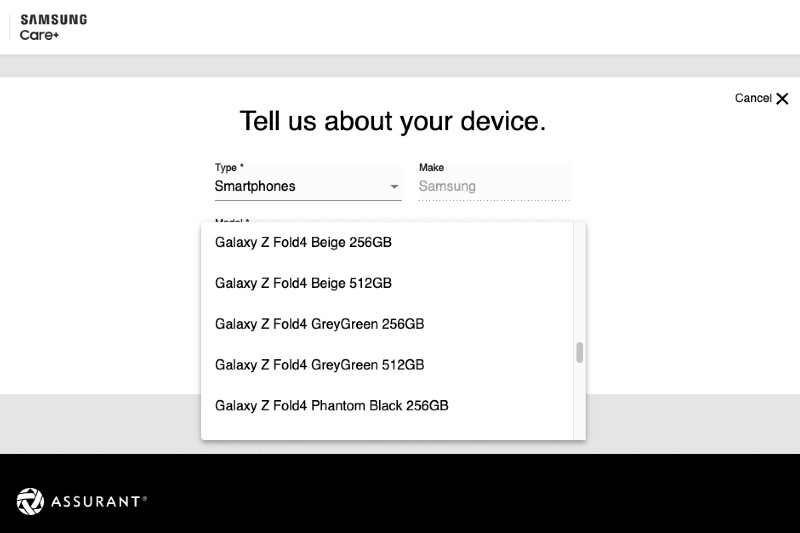Choose Galaxy Z Fold4 Beige 512GB
This screenshot has height=533, width=800.
click(x=303, y=283)
